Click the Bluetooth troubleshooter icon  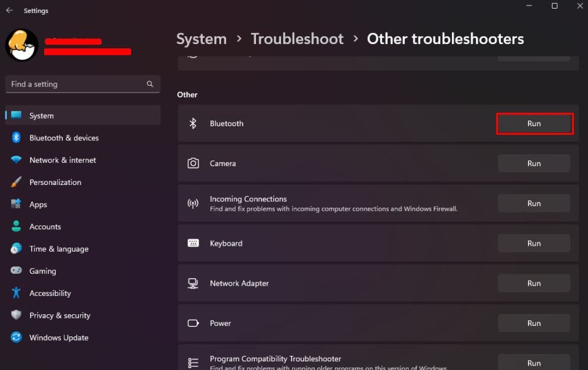[x=193, y=123]
